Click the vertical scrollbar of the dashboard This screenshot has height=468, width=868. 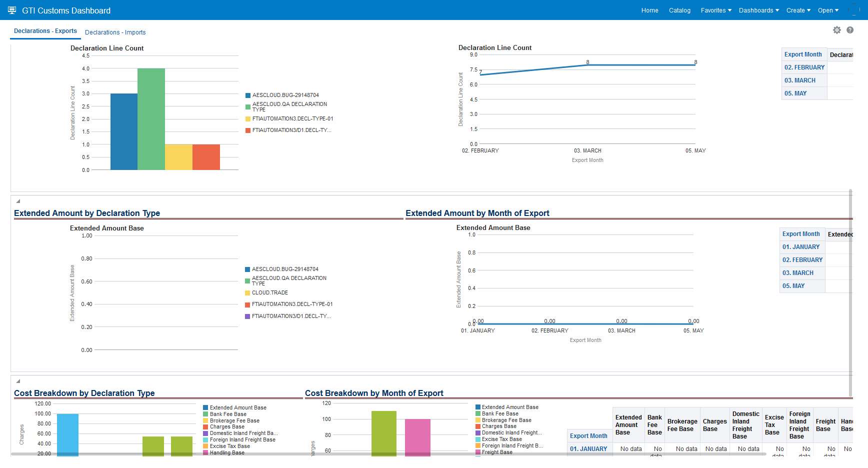tap(850, 292)
